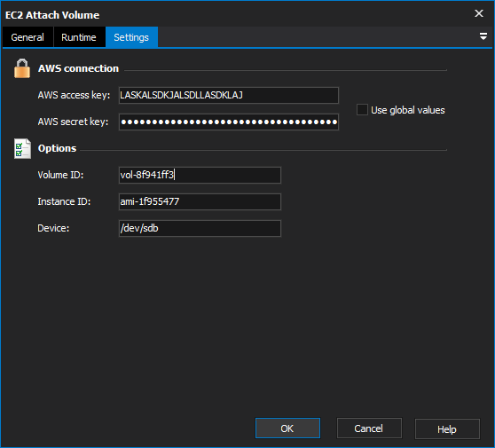Image resolution: width=495 pixels, height=448 pixels.
Task: Focus the AWS access key field
Action: [229, 95]
